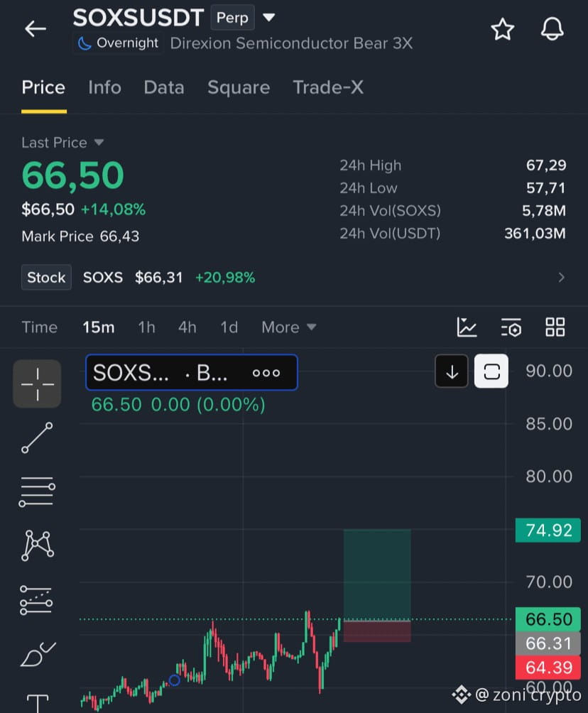Viewport: 588px width, 713px height.
Task: Select the green profit zone on chart
Action: (x=377, y=575)
